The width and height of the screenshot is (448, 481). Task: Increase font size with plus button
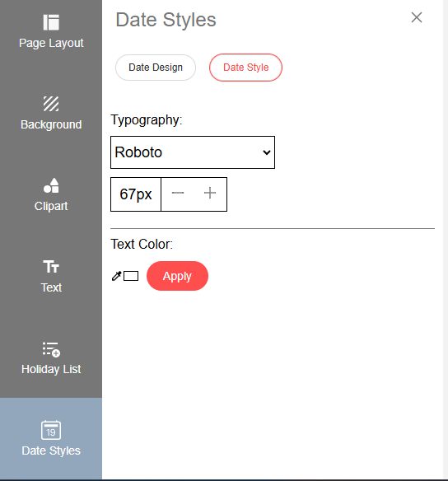210,193
